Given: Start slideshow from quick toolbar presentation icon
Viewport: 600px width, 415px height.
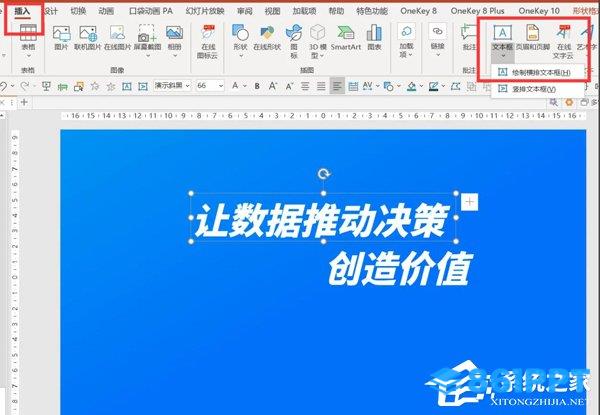Looking at the screenshot, I should tap(46, 86).
